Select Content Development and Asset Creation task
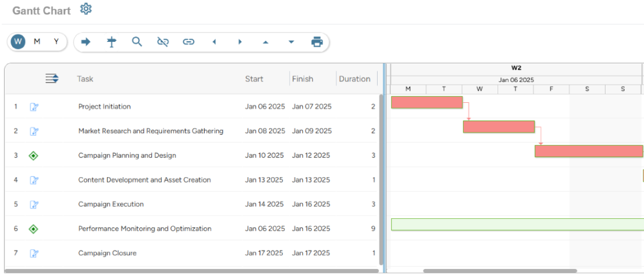644x275 pixels. (145, 180)
